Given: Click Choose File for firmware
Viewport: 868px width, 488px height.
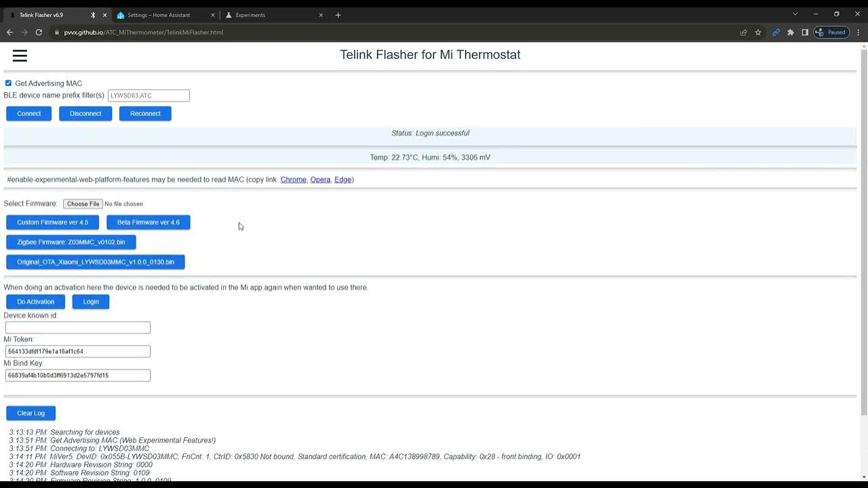Looking at the screenshot, I should (x=83, y=204).
